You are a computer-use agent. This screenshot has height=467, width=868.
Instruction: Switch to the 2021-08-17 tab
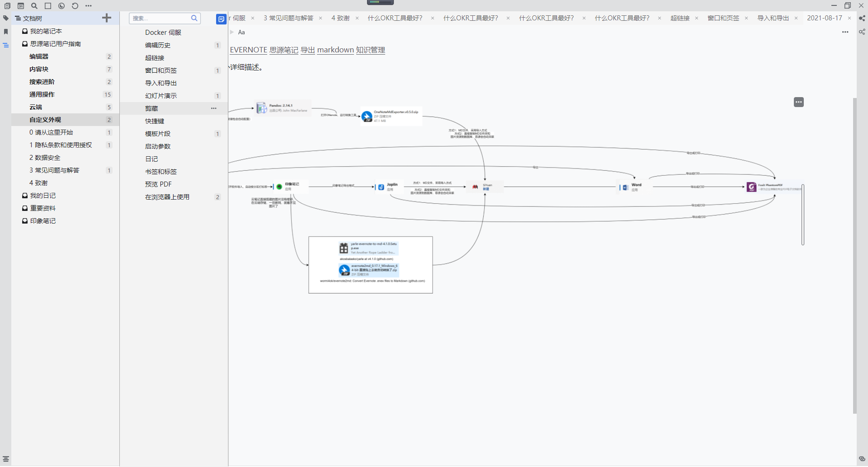[x=825, y=18]
